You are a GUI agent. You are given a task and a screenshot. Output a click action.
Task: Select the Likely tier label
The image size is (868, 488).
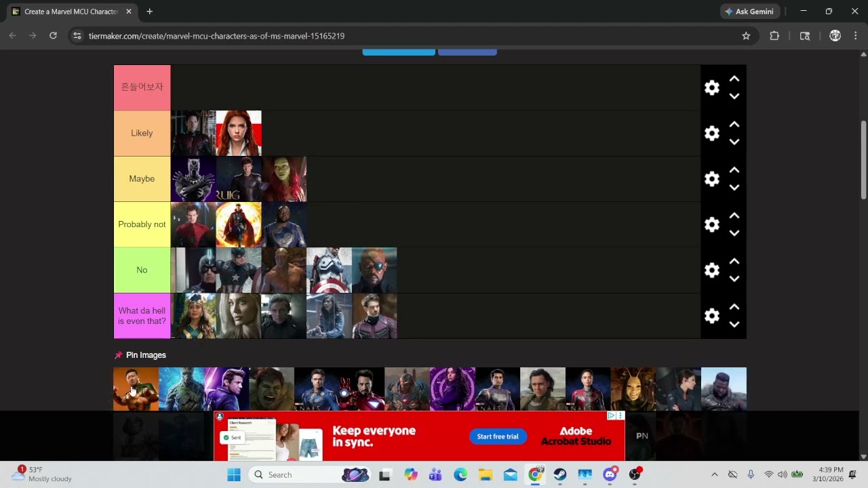(142, 134)
